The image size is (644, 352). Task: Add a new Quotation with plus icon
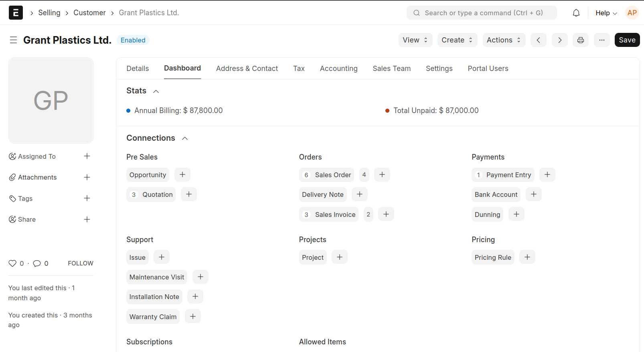[189, 194]
